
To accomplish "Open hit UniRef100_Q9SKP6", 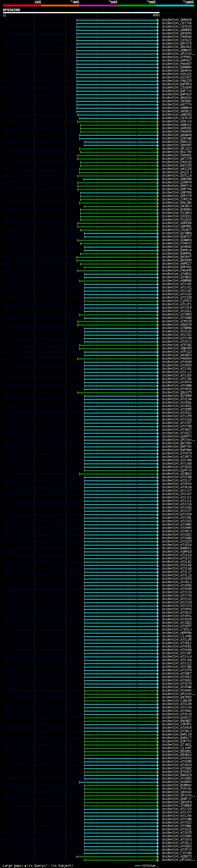I will (x=176, y=33).
